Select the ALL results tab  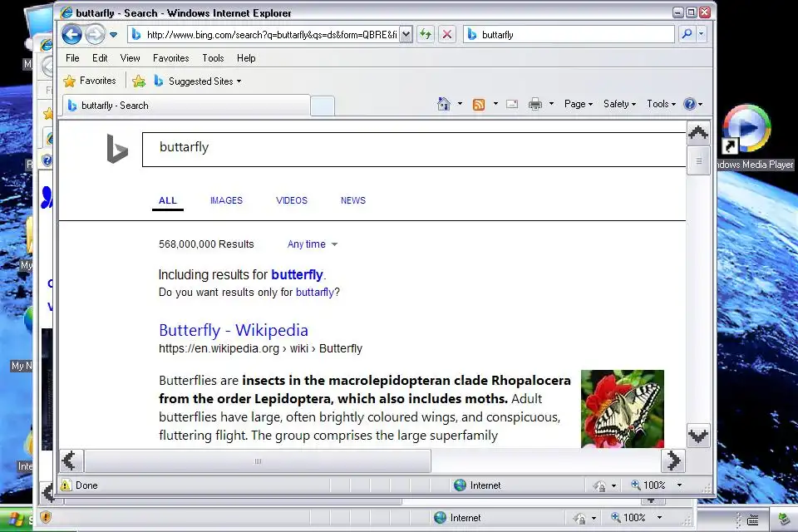(167, 200)
